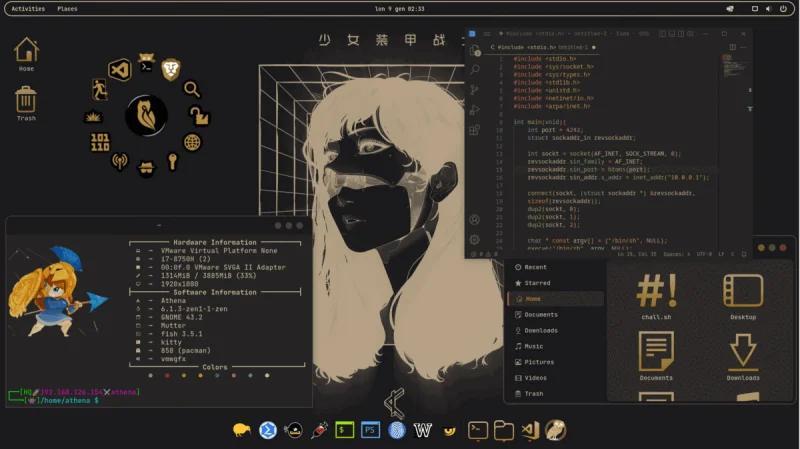Select the running-man exit icon in the radial menu
This screenshot has height=449, width=800.
pos(100,90)
